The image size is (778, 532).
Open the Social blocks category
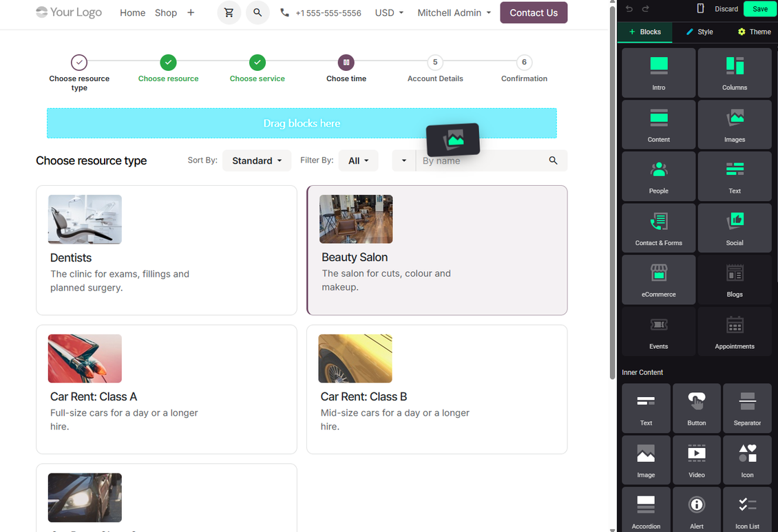coord(735,228)
